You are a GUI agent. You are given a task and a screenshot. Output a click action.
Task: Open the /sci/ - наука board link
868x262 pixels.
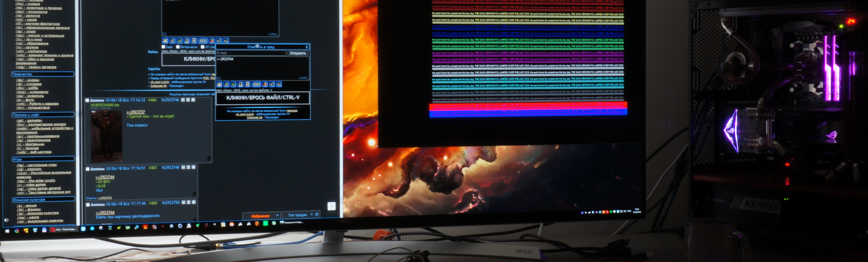coord(27,19)
